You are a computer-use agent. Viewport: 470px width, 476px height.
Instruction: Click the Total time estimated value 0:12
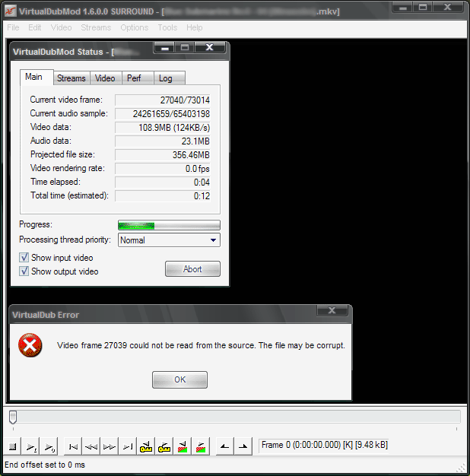tap(163, 196)
